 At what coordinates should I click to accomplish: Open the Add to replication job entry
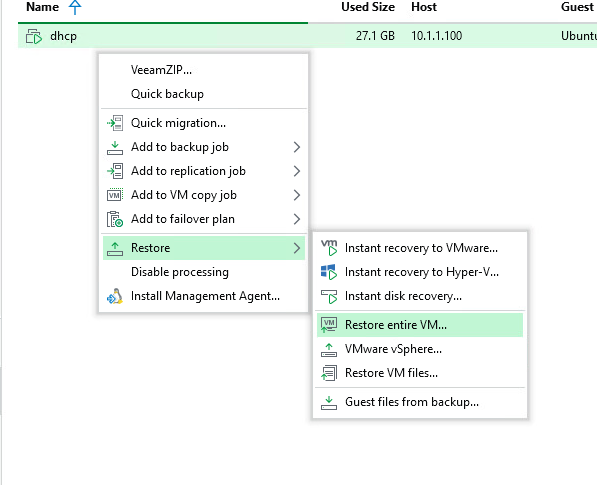[x=204, y=171]
